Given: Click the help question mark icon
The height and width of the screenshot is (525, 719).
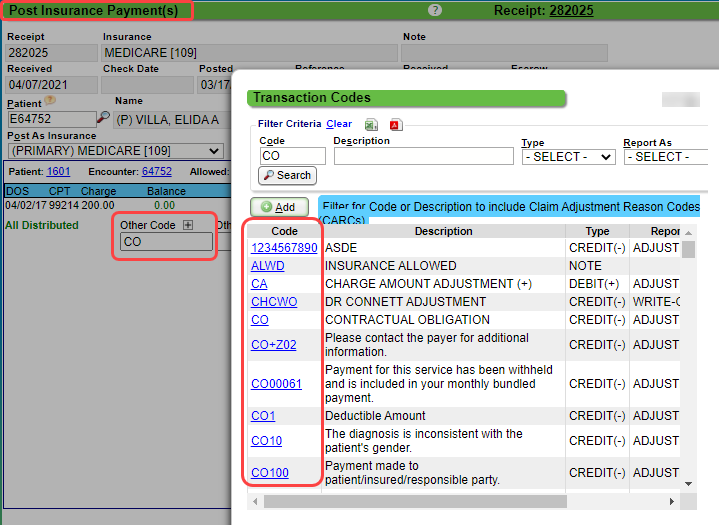Looking at the screenshot, I should tap(435, 10).
